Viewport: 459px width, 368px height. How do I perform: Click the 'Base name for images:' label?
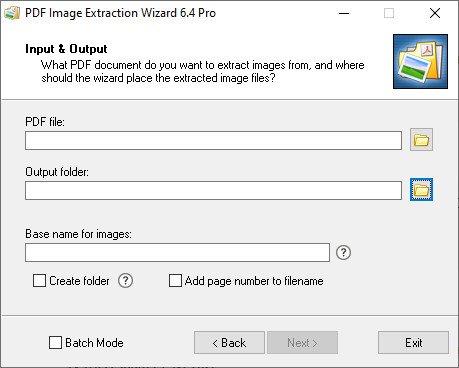tap(78, 234)
